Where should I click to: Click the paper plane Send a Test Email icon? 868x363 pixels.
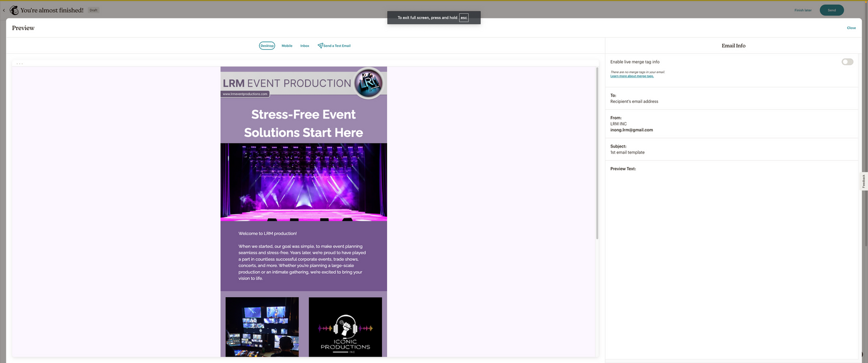(x=320, y=46)
